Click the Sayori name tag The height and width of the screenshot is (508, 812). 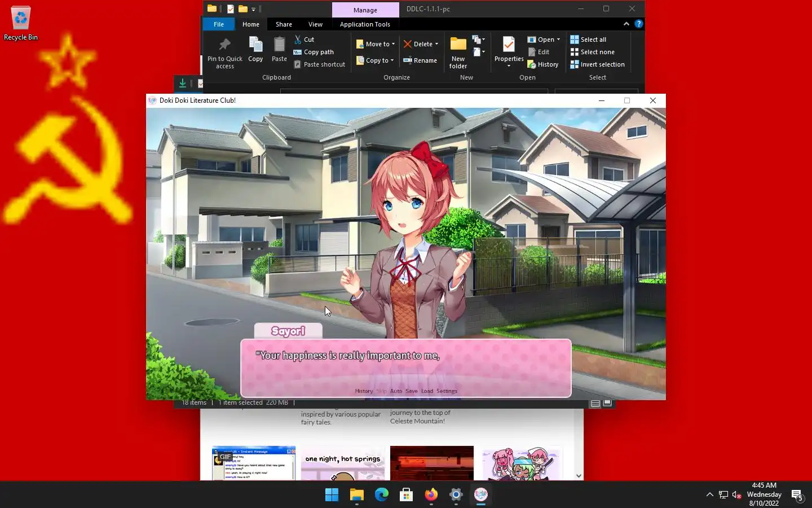click(288, 331)
